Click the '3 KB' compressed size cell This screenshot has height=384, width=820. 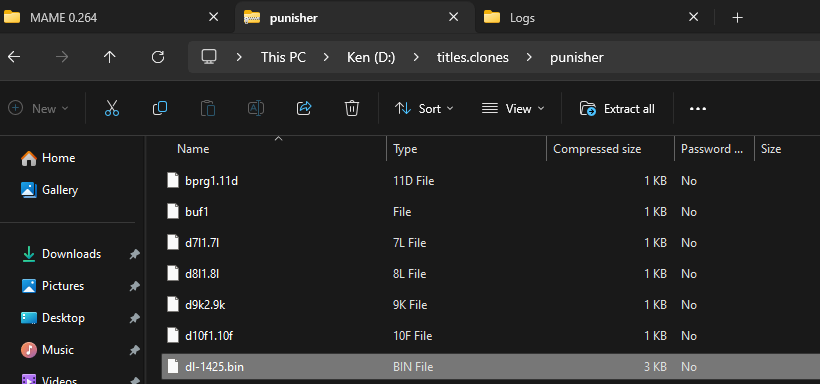pyautogui.click(x=655, y=367)
